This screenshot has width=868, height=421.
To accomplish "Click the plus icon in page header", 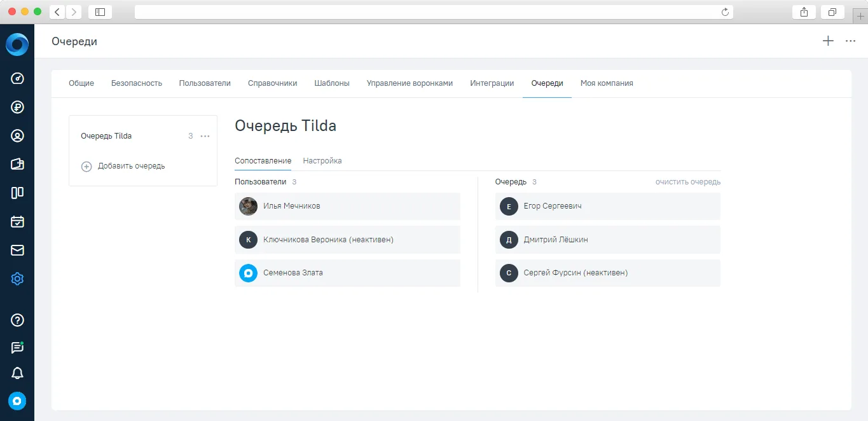I will (x=828, y=41).
